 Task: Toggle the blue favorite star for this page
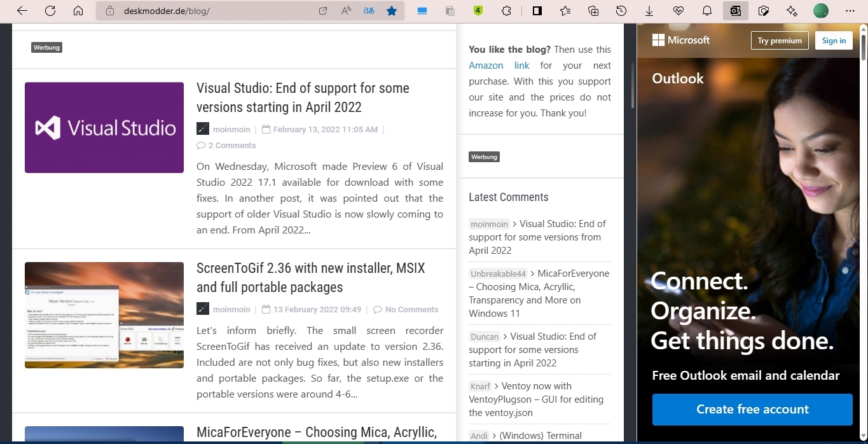pos(392,11)
